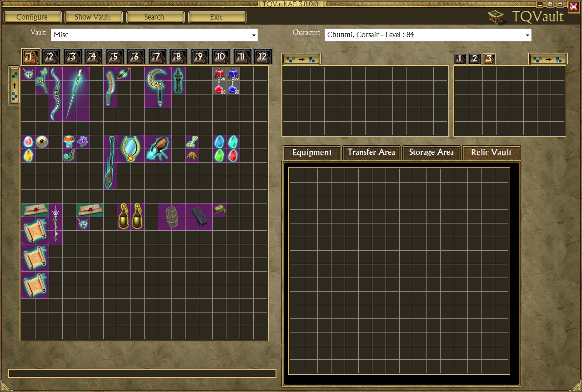The width and height of the screenshot is (582, 392).
Task: Click the red potion stack of 256
Action: click(219, 74)
